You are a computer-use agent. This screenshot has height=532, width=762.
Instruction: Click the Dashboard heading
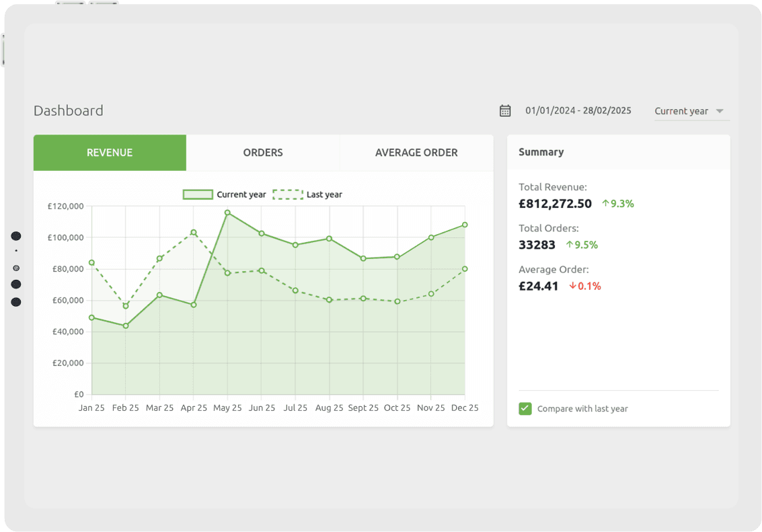pyautogui.click(x=68, y=110)
